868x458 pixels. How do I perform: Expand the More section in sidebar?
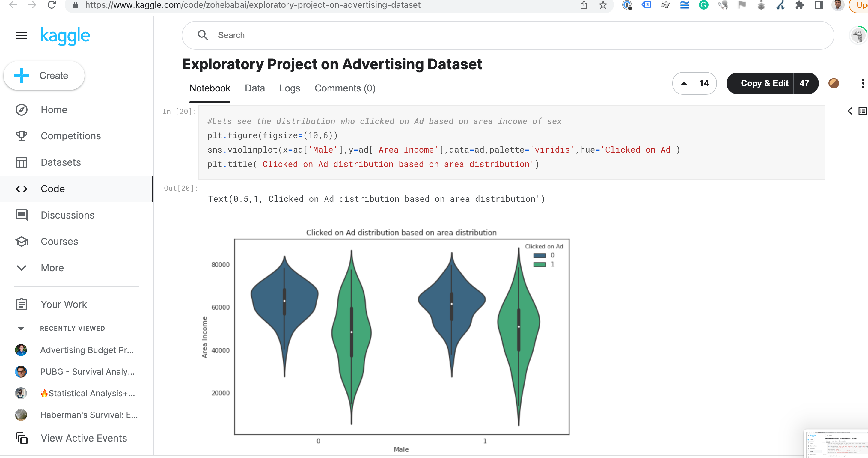(x=21, y=268)
